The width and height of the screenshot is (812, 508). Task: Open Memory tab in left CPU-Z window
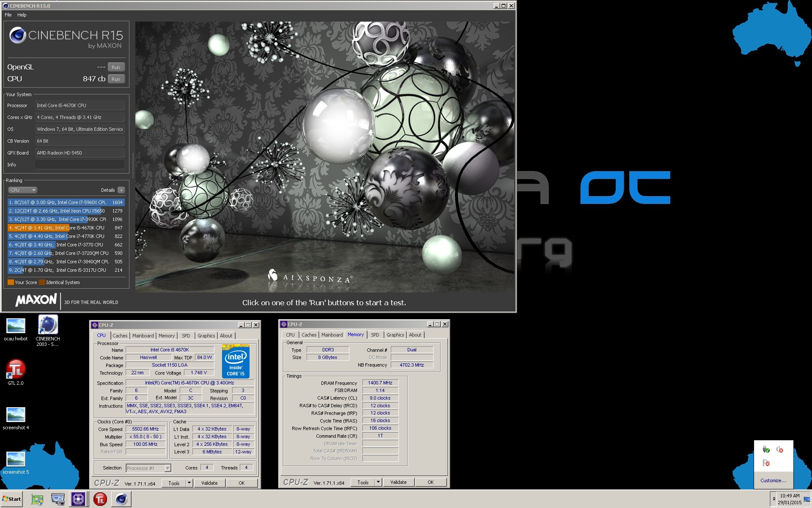167,336
